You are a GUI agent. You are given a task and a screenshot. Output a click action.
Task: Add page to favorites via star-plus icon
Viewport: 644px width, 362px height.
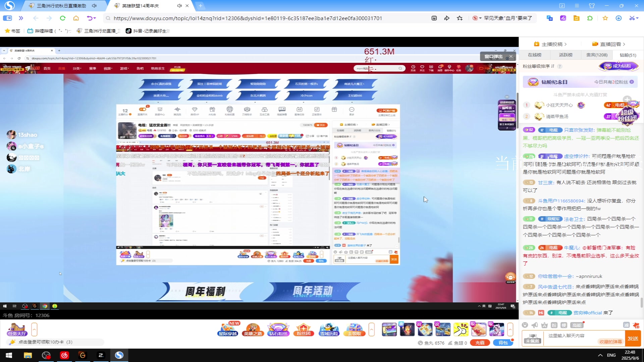click(460, 18)
